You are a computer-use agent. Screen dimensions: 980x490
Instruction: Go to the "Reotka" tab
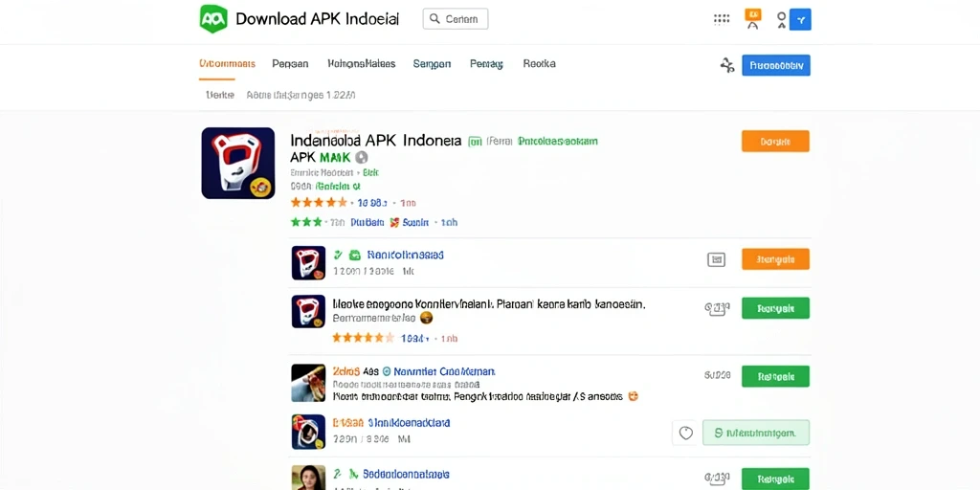[x=540, y=64]
